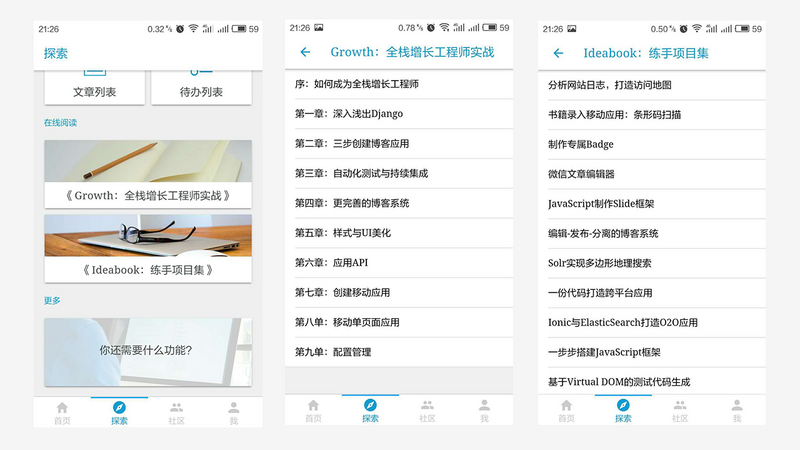Tap the 探索 compass icon on the Growth screen

tap(370, 405)
